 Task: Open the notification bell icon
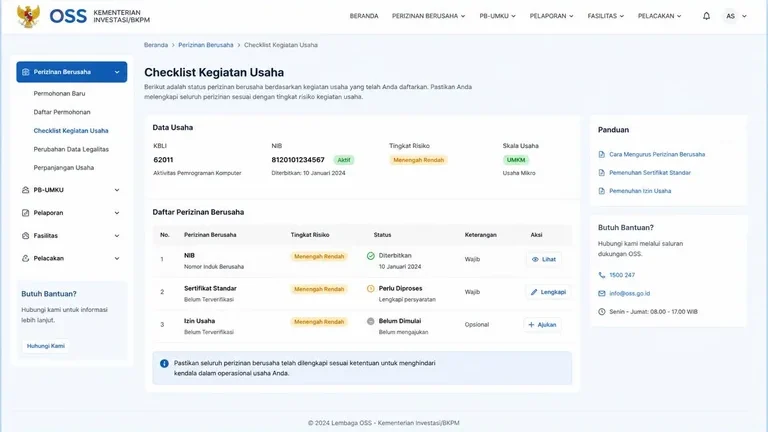pos(706,16)
